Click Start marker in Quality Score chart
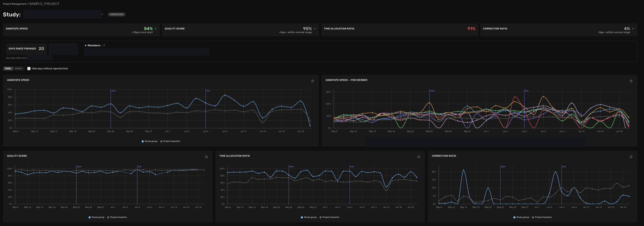The image size is (644, 226). coord(79,166)
